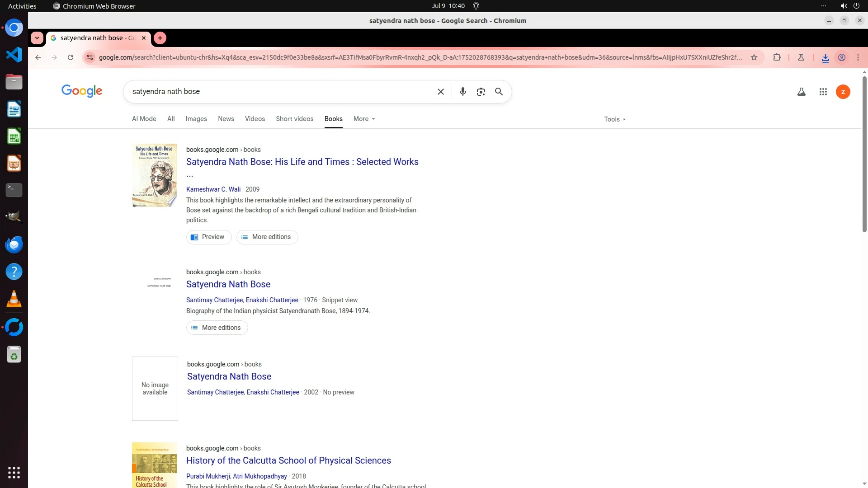Switch to the Images tab
Image resolution: width=868 pixels, height=488 pixels.
[x=196, y=119]
